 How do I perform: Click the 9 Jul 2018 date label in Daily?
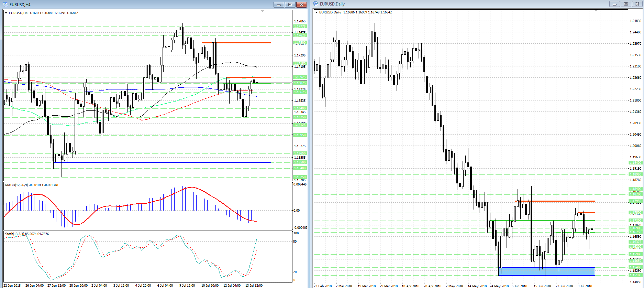pyautogui.click(x=585, y=286)
